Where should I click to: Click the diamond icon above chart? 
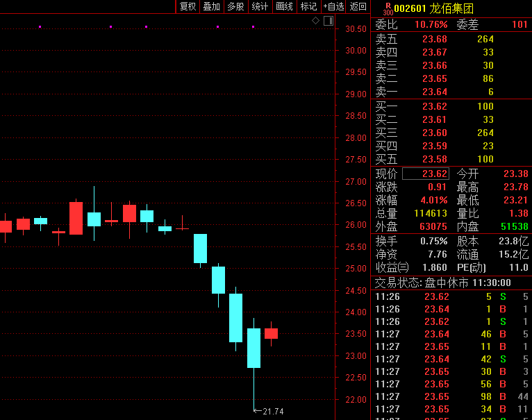tap(315, 21)
